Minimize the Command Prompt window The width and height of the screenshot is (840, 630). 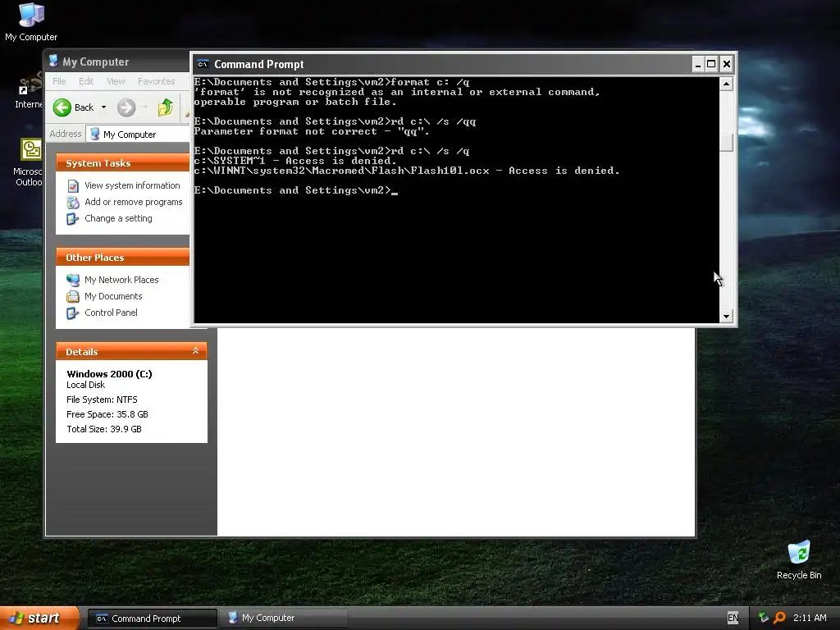[x=697, y=64]
